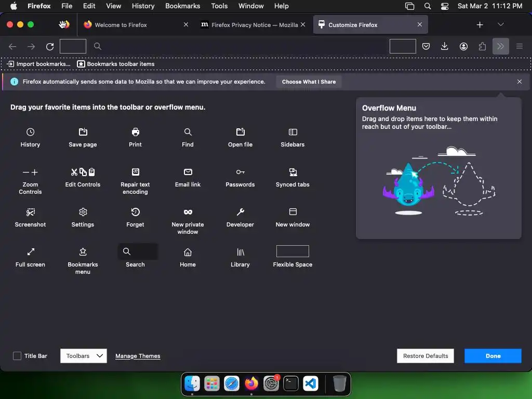Click the forward arrow in the toolbar

point(31,46)
